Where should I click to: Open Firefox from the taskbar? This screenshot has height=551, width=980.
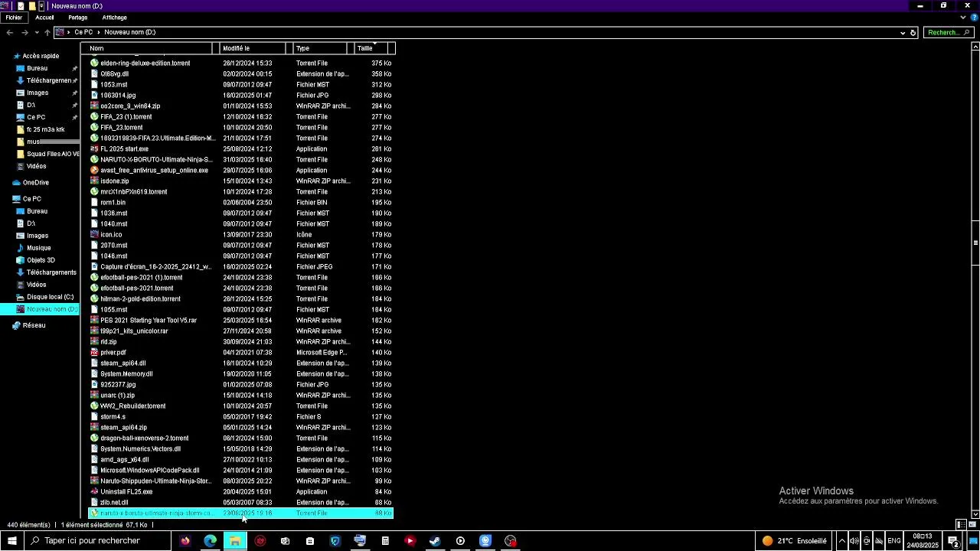(185, 541)
